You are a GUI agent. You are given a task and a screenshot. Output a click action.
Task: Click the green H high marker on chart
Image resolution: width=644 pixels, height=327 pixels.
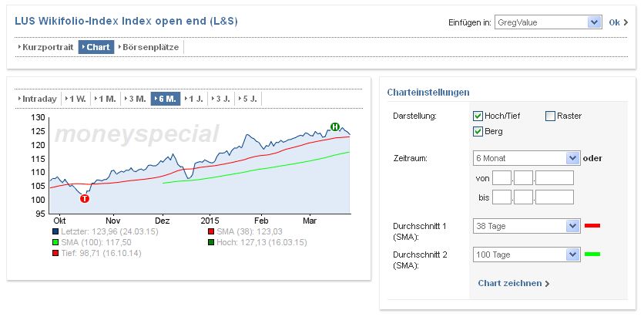[335, 126]
